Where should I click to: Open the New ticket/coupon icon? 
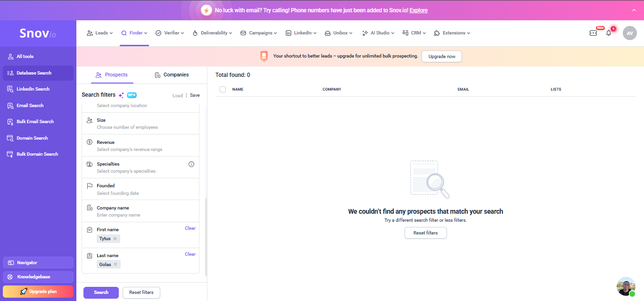(593, 33)
